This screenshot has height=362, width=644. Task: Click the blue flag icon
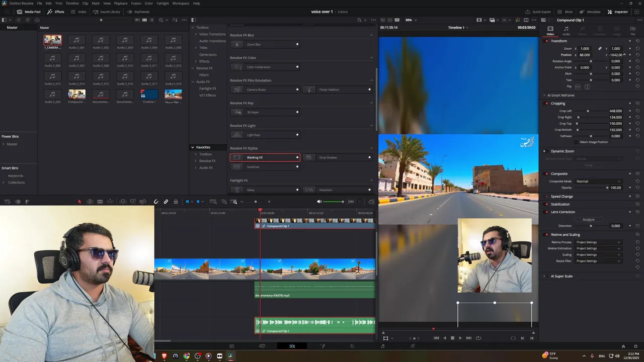[187, 202]
